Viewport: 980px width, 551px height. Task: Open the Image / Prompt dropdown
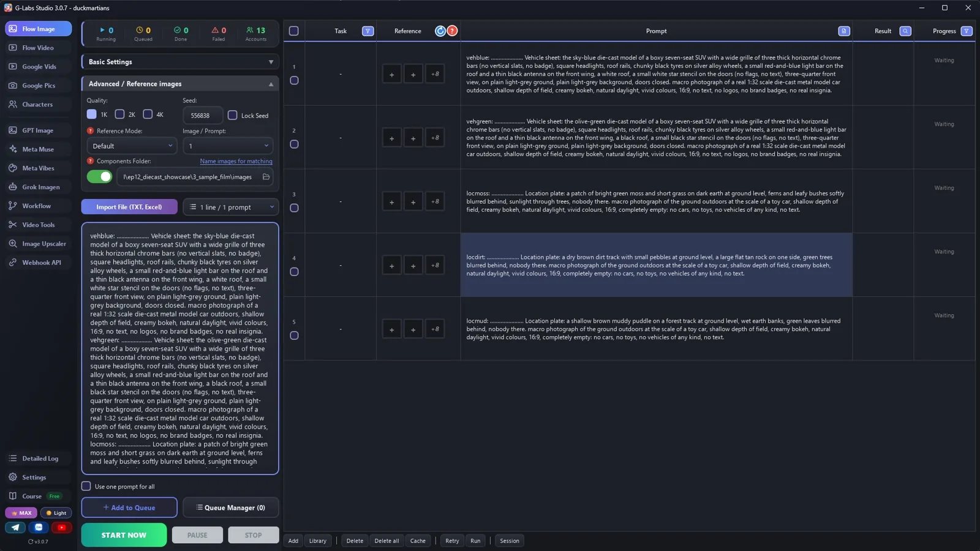(x=228, y=146)
